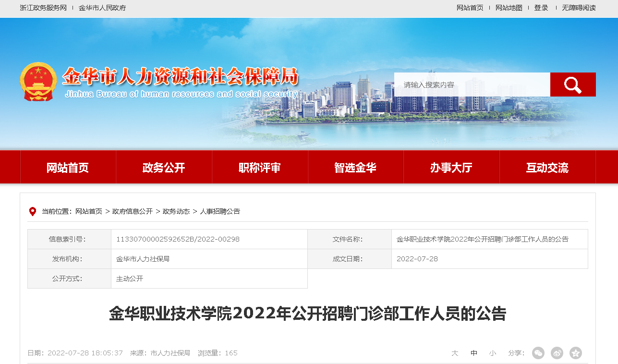
Task: Open the 智选金华 navigation menu
Action: 355,168
